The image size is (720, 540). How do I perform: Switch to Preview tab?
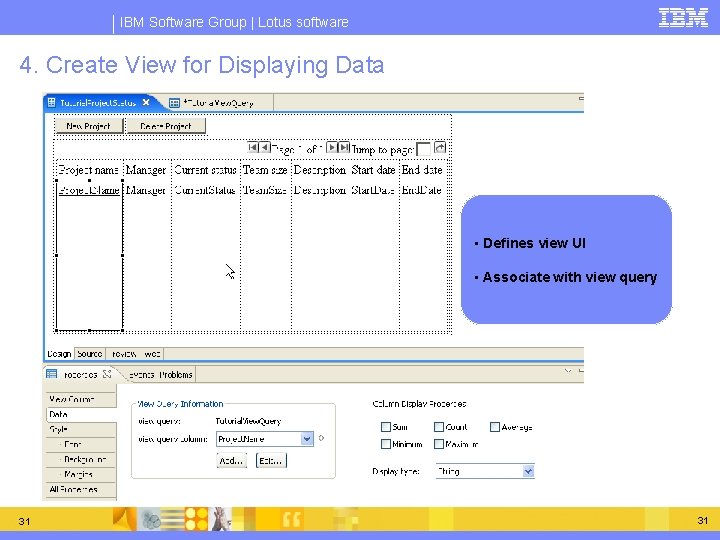[124, 354]
